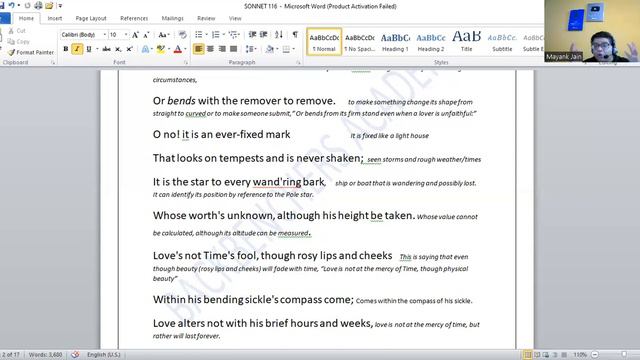640x360 pixels.
Task: Apply the Heading 2 style
Action: tap(431, 42)
